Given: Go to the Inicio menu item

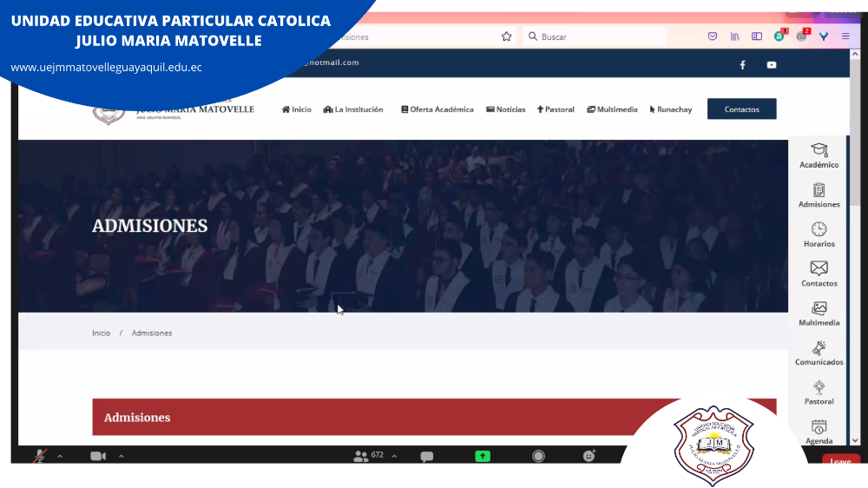Looking at the screenshot, I should click(297, 109).
